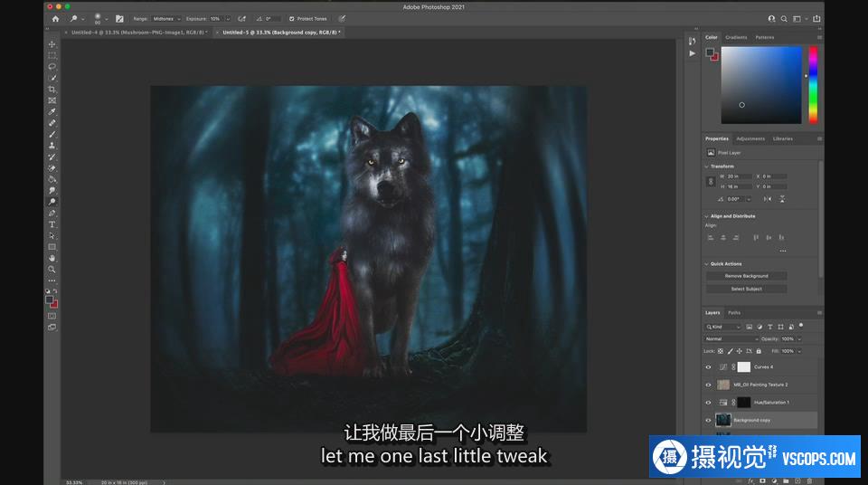Viewport: 868px width, 485px height.
Task: Click the Home icon in options bar
Action: 55,19
